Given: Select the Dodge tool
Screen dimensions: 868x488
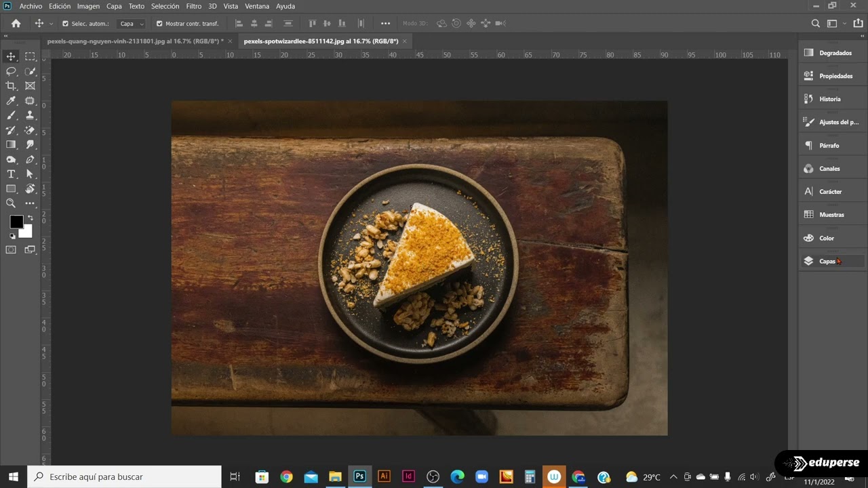Looking at the screenshot, I should click(x=11, y=160).
